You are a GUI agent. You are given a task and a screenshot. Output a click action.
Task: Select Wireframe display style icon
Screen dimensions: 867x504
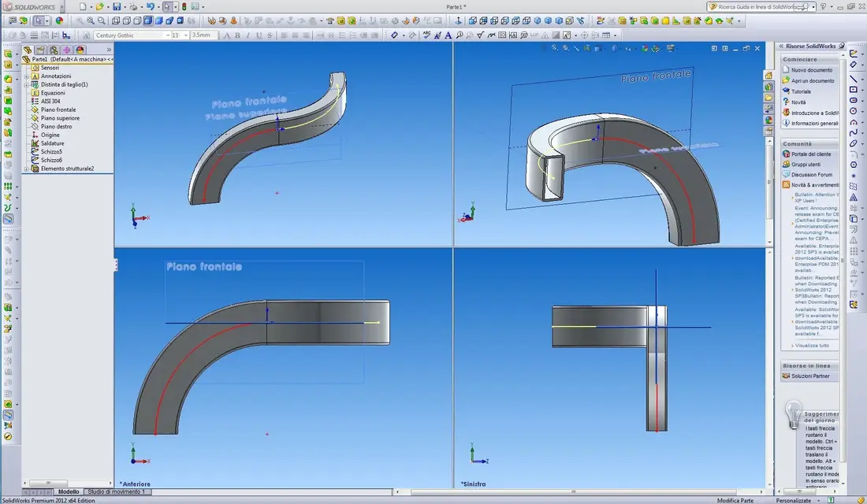116,20
